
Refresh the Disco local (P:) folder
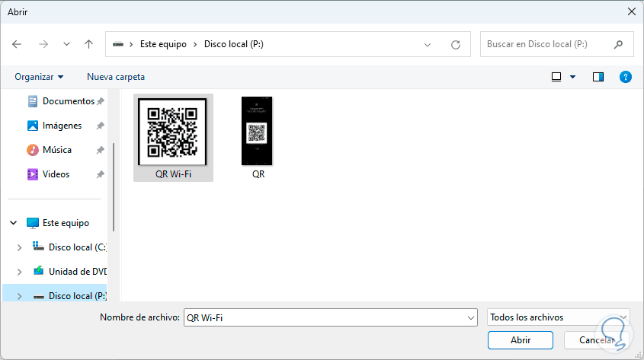456,45
